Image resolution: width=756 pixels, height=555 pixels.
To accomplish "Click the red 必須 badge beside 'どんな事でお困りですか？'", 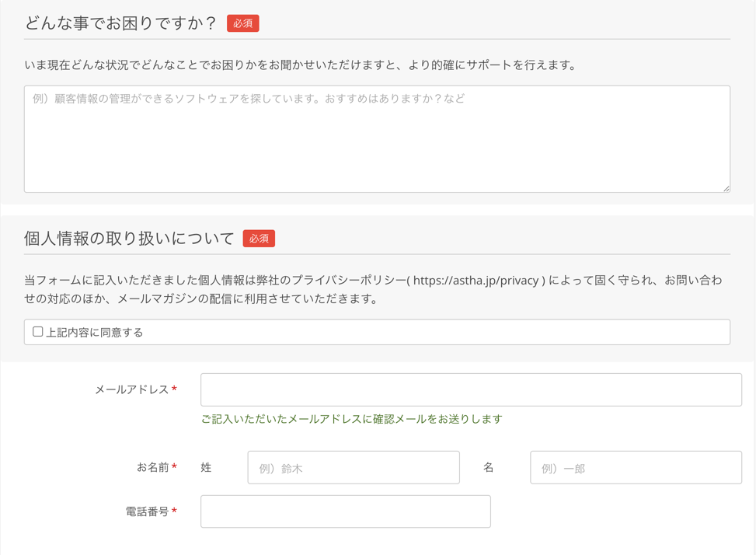I will point(242,23).
